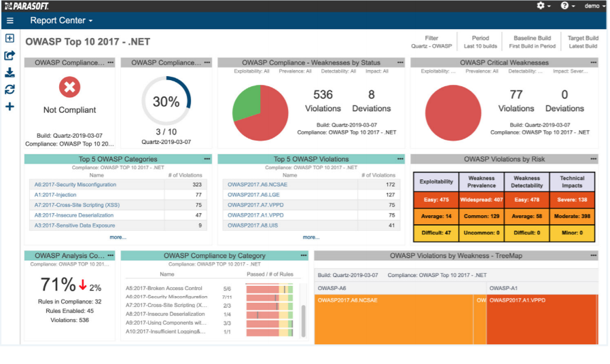Open OWASP2017.A1.VPPD violation link in Top 5
Screen dimensions: 610x364
255,215
